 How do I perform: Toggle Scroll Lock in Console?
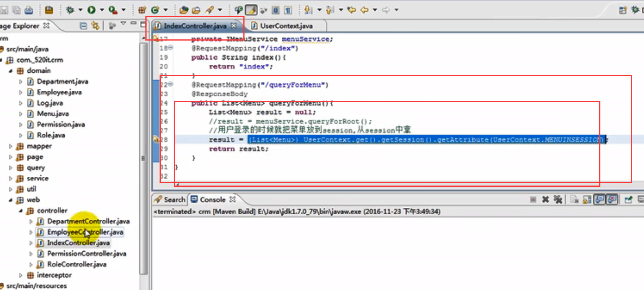pos(587,199)
